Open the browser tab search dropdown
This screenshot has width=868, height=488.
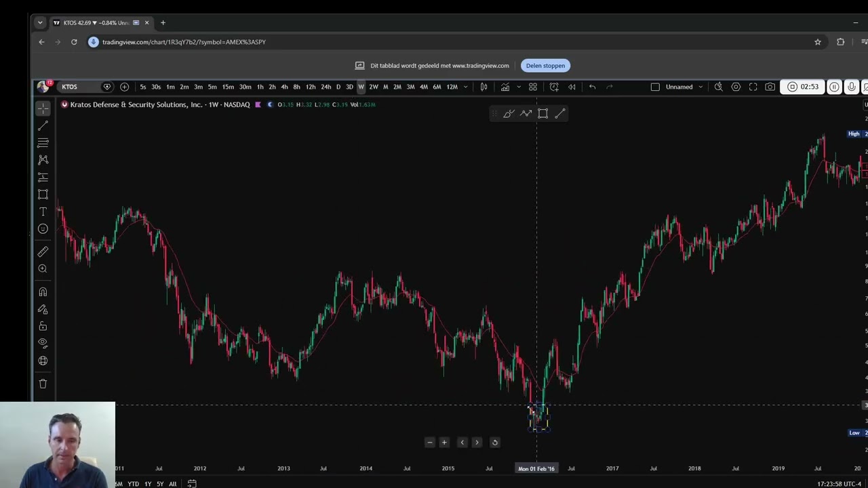pos(40,22)
